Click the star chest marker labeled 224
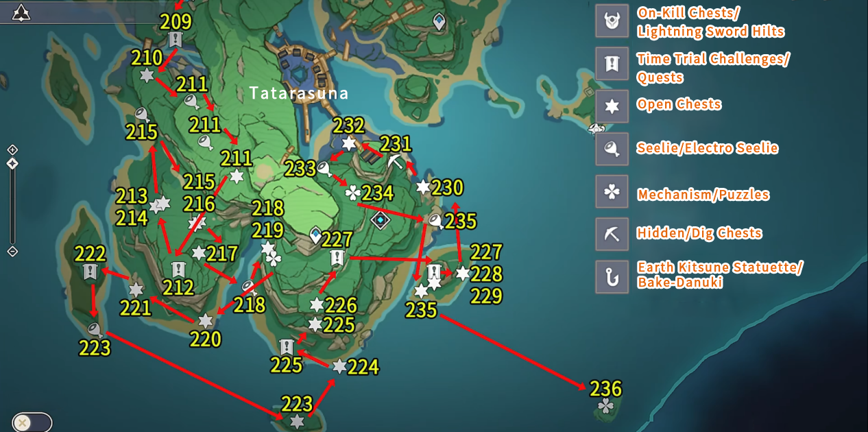This screenshot has height=432, width=868. [339, 366]
